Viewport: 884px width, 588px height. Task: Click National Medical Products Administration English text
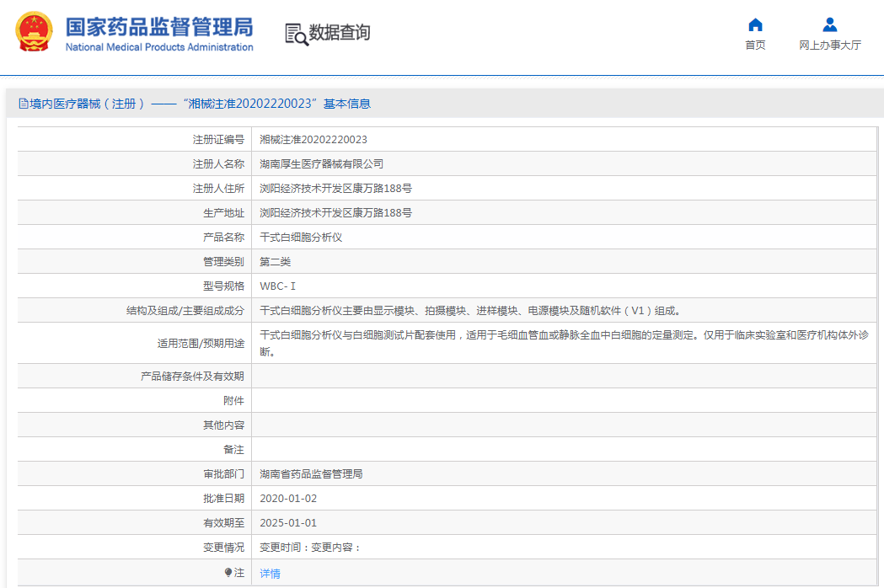tap(158, 47)
